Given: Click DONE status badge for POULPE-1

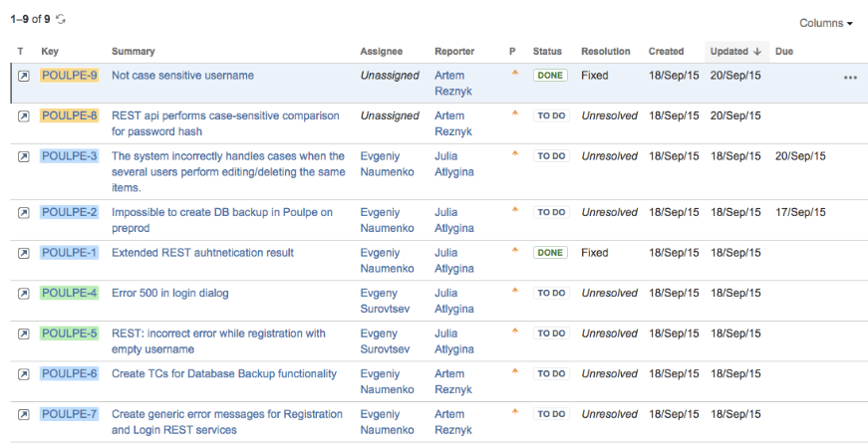Looking at the screenshot, I should click(x=550, y=253).
